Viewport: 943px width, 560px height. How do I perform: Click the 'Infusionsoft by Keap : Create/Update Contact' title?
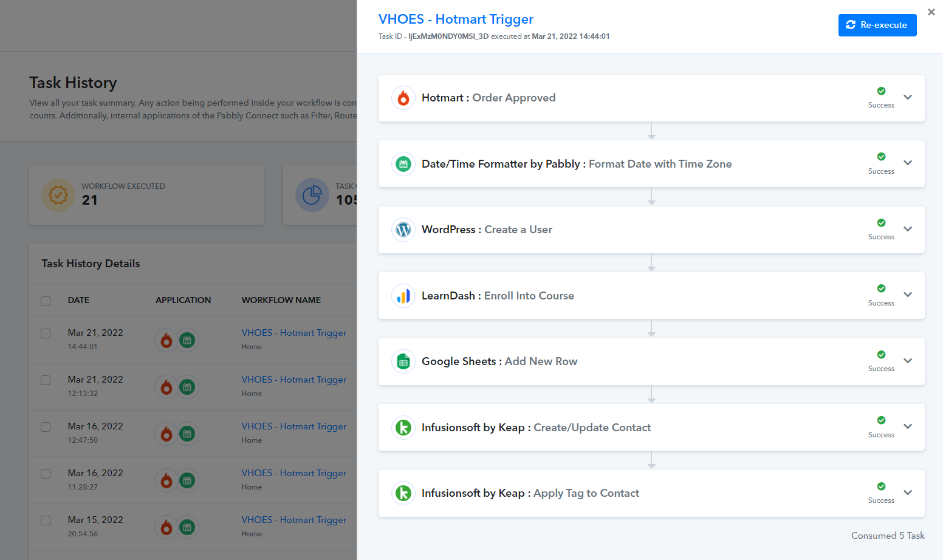[536, 428]
